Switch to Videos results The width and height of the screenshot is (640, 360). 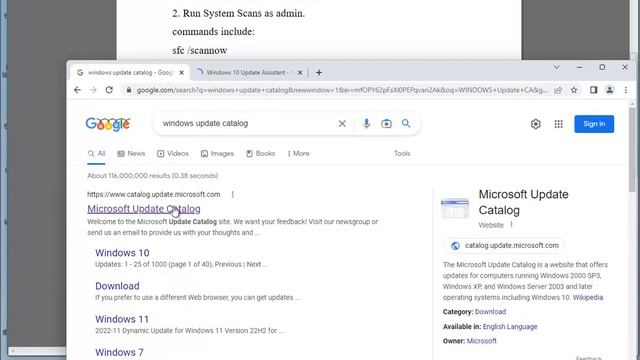click(x=173, y=154)
